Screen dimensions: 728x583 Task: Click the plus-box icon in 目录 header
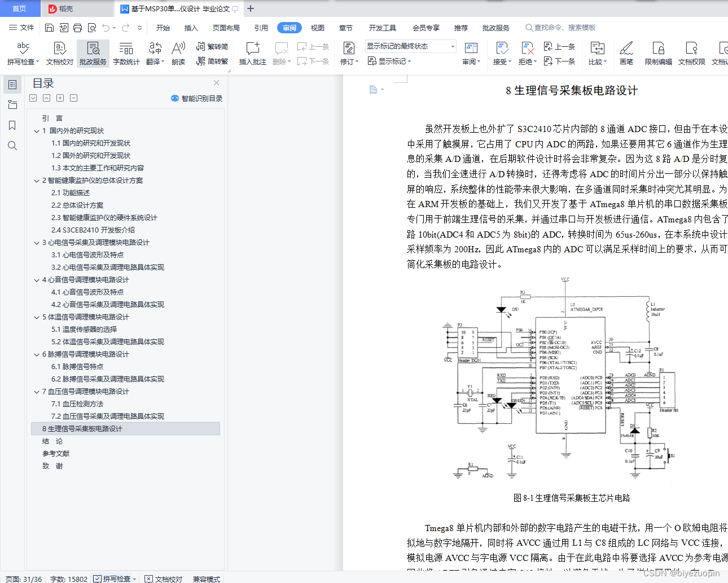tap(60, 98)
